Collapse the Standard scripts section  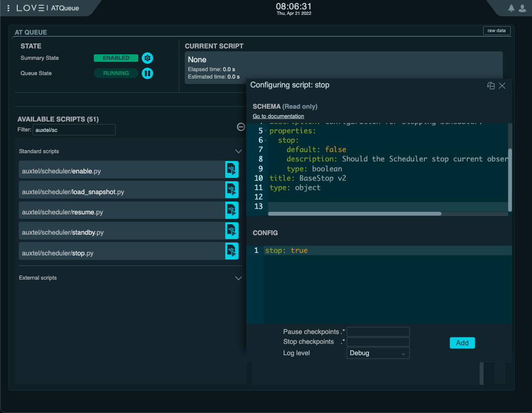239,151
